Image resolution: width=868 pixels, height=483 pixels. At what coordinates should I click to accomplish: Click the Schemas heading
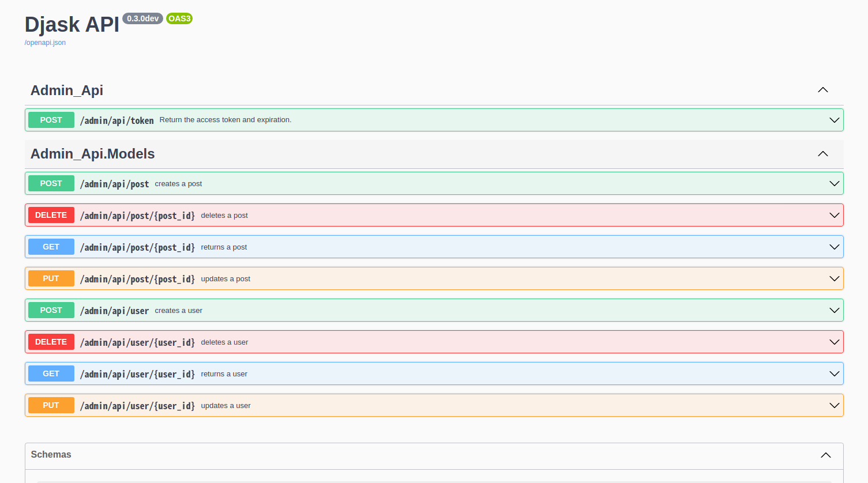pyautogui.click(x=51, y=455)
